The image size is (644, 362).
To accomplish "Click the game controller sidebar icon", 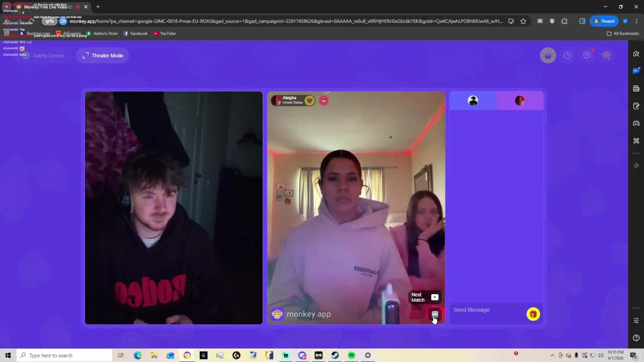I will coord(636,123).
